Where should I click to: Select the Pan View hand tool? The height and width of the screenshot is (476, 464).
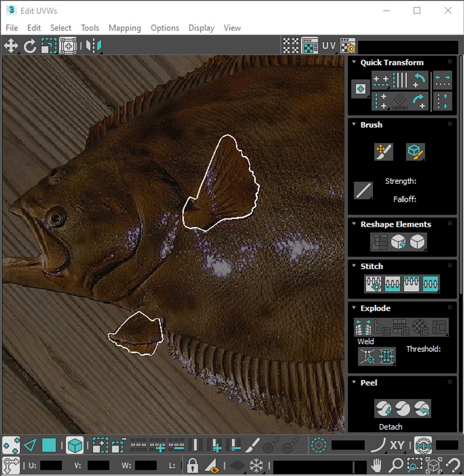pyautogui.click(x=377, y=465)
